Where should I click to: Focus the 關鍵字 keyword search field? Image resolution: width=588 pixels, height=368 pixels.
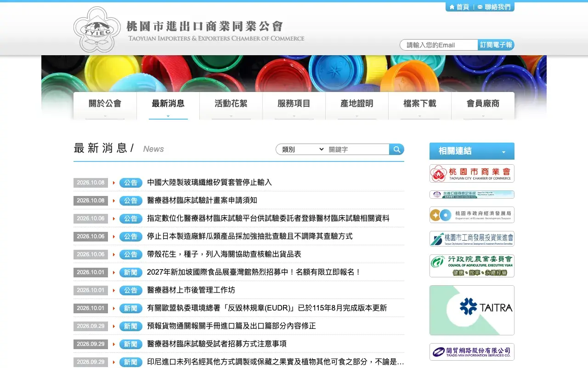click(358, 149)
